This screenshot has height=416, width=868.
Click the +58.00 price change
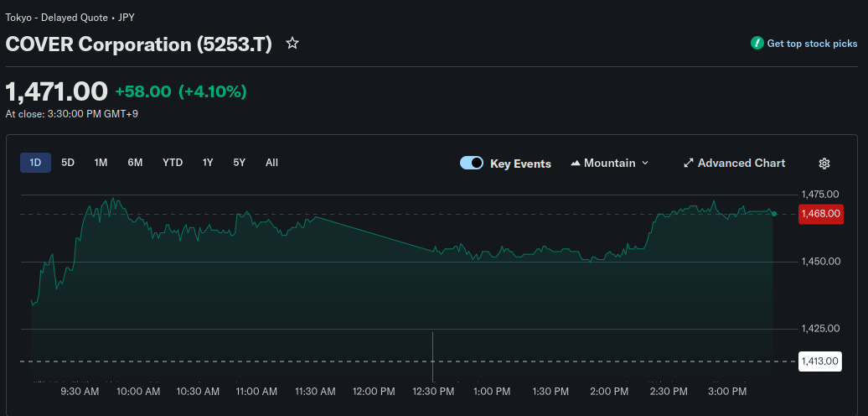[x=143, y=91]
